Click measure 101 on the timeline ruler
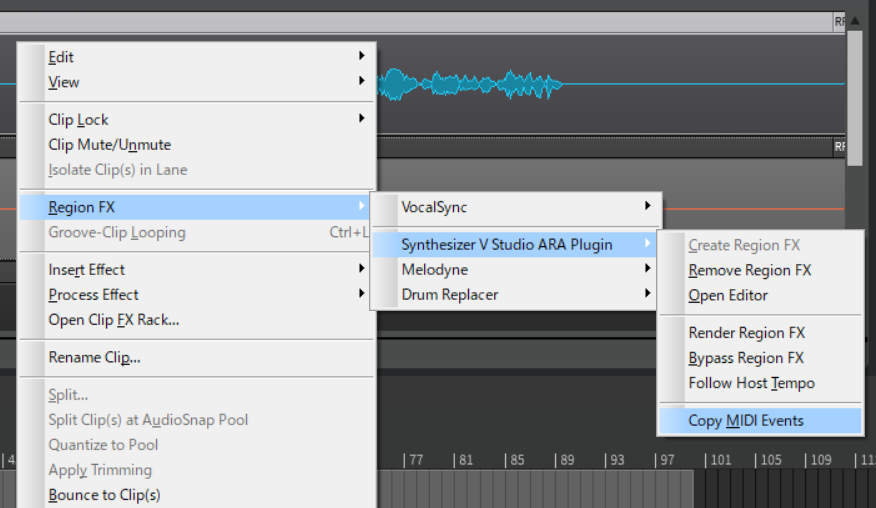 tap(718, 461)
